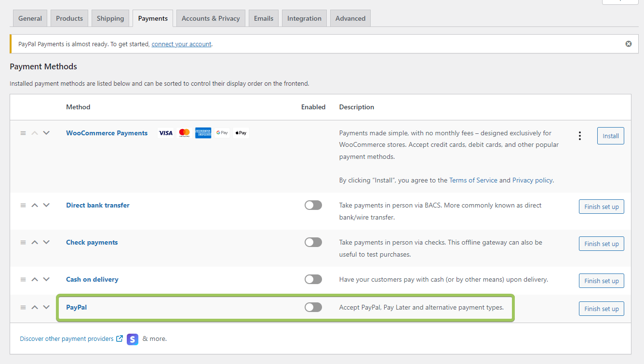Move Check payments up with arrow
The image size is (644, 364).
[35, 242]
